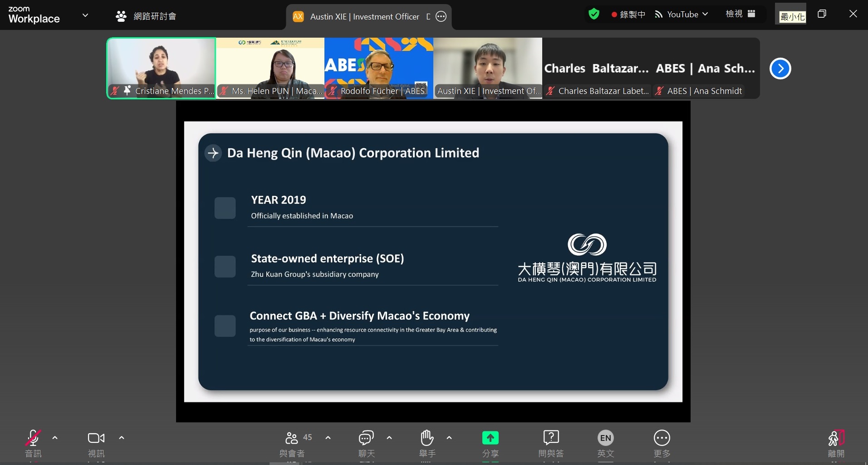This screenshot has width=868, height=465.
Task: Expand video options arrow next to 視訊
Action: (x=122, y=438)
